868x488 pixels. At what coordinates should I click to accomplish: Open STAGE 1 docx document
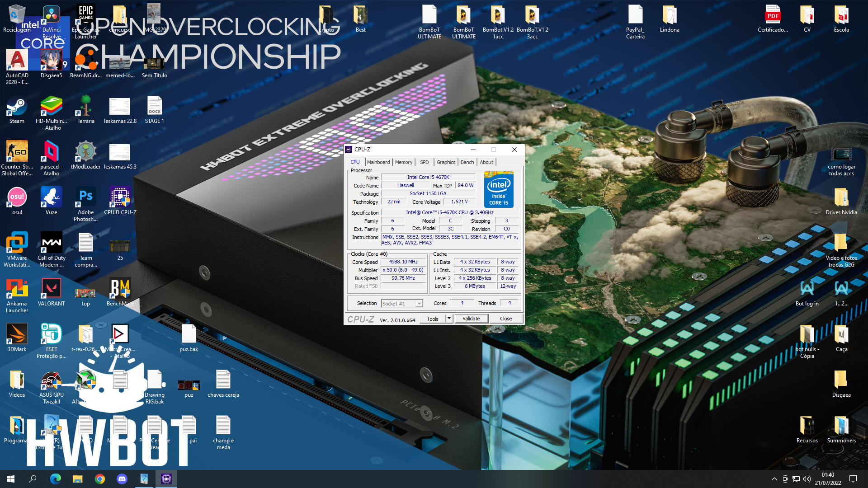point(154,110)
